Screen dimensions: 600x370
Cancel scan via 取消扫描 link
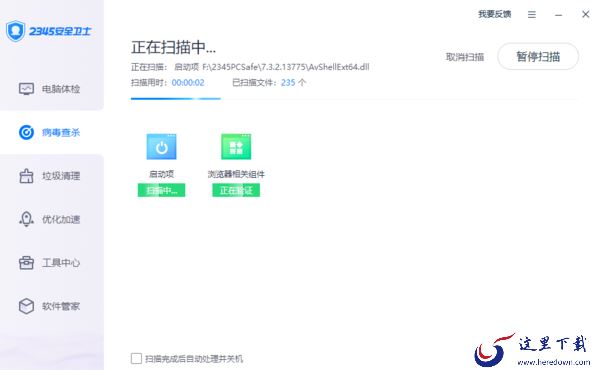click(465, 57)
